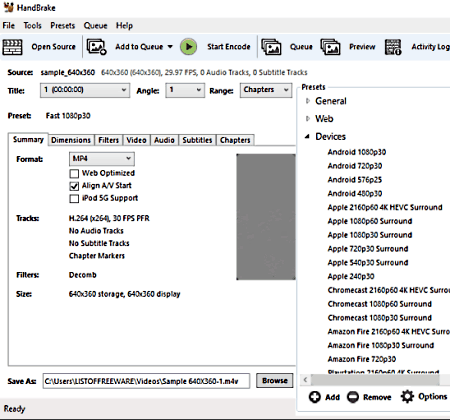This screenshot has height=420, width=450.
Task: Click the Open Source label
Action: tap(54, 47)
